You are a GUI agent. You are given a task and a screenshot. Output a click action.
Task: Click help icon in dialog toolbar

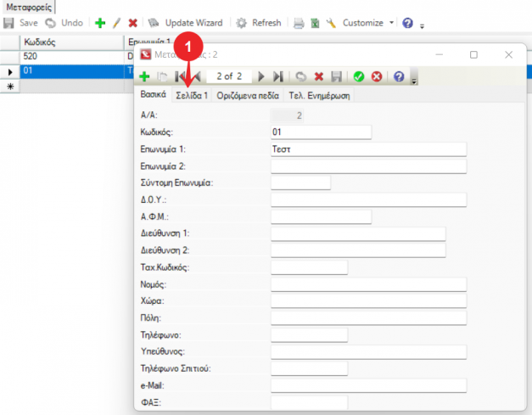click(x=399, y=76)
